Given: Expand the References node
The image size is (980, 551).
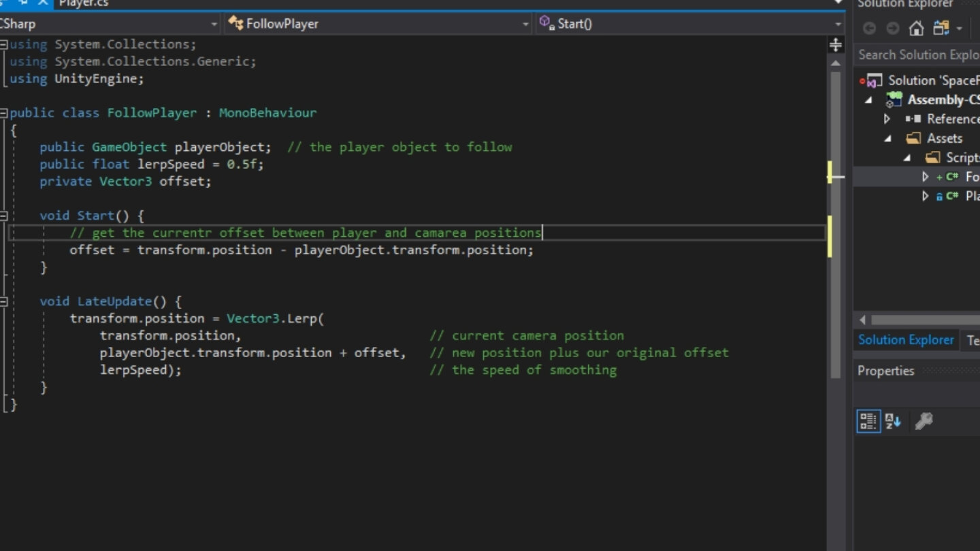Looking at the screenshot, I should 887,119.
